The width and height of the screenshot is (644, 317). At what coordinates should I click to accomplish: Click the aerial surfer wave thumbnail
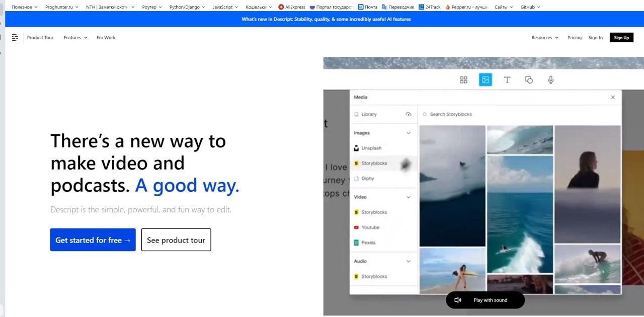[x=520, y=214]
